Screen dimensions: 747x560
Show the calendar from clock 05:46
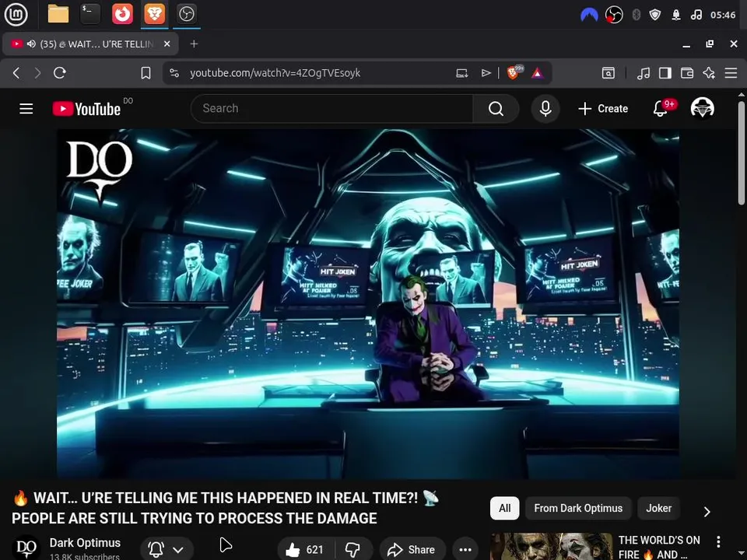point(723,15)
